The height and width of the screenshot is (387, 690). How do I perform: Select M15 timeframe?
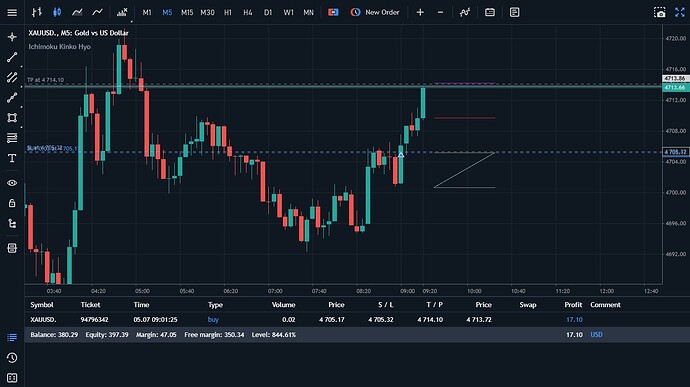click(x=187, y=13)
